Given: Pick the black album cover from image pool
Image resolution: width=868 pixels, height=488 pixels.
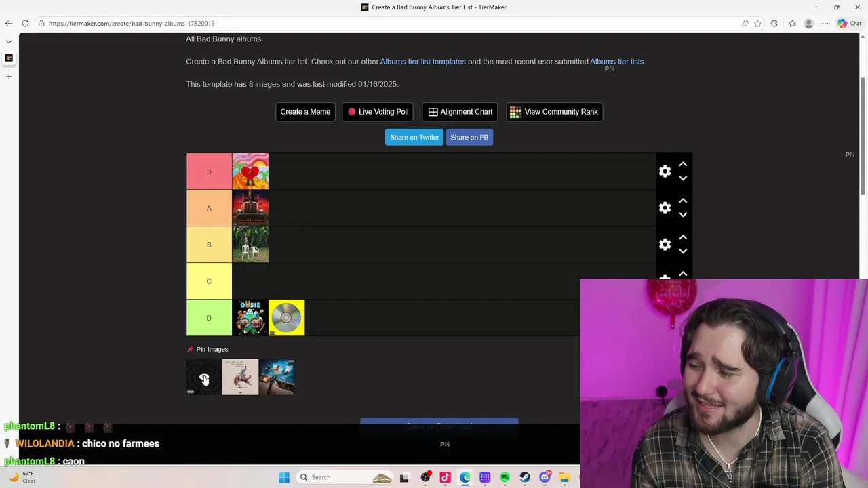Looking at the screenshot, I should click(204, 377).
